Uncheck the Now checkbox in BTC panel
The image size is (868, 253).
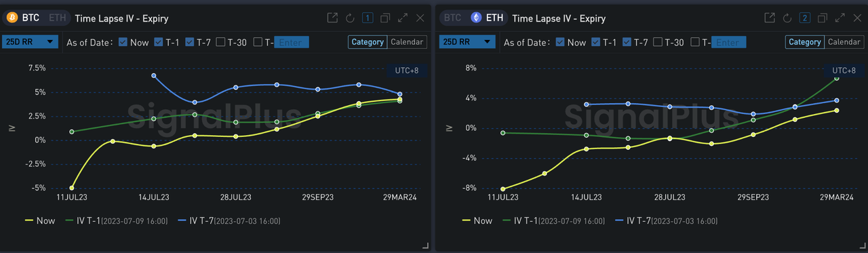coord(123,42)
